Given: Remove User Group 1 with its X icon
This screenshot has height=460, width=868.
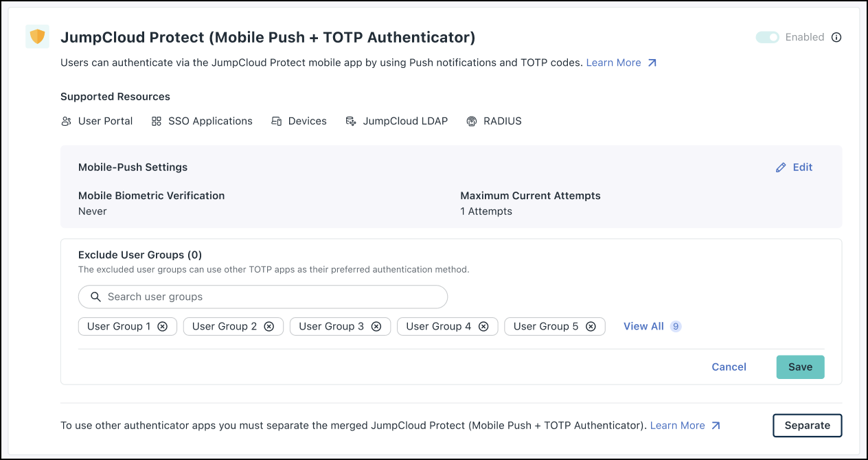Looking at the screenshot, I should click(163, 326).
